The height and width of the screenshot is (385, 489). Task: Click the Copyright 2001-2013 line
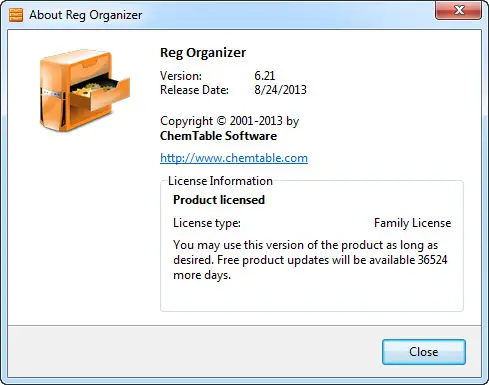click(229, 121)
